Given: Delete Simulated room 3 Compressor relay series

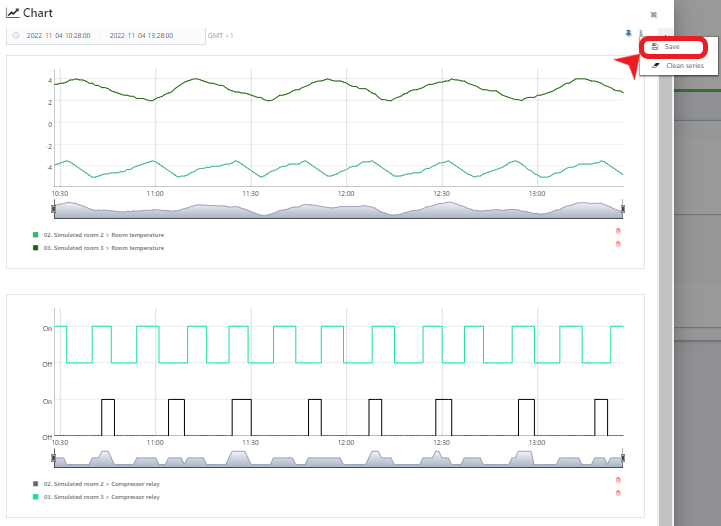Looking at the screenshot, I should click(x=618, y=493).
